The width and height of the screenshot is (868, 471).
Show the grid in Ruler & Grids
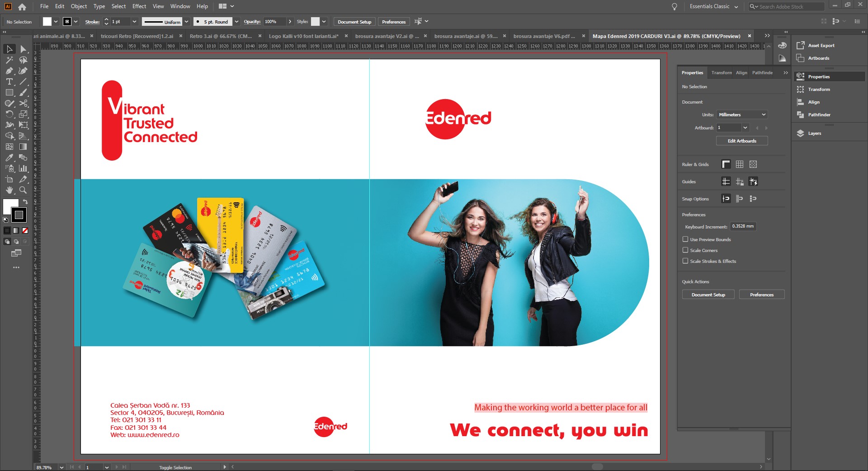(x=740, y=164)
